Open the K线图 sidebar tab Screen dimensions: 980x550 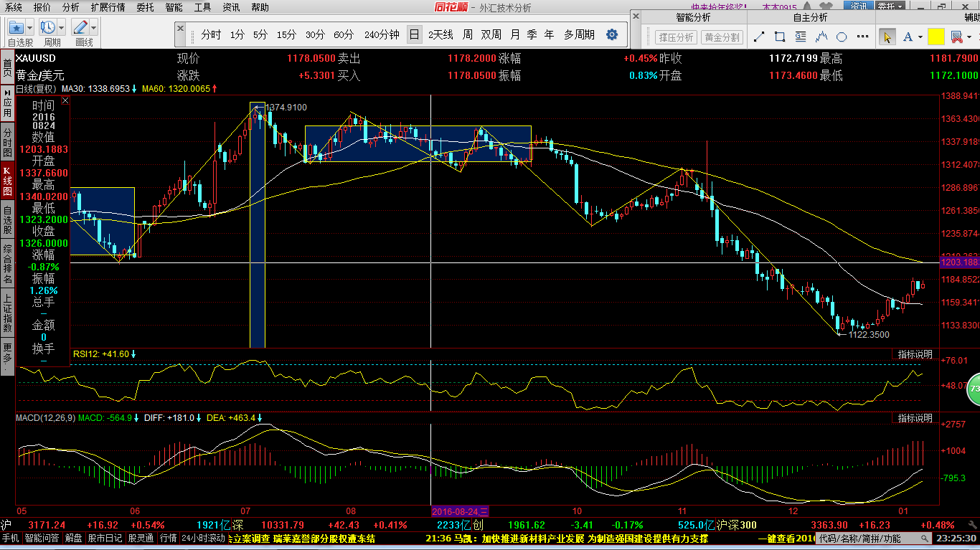coord(7,181)
